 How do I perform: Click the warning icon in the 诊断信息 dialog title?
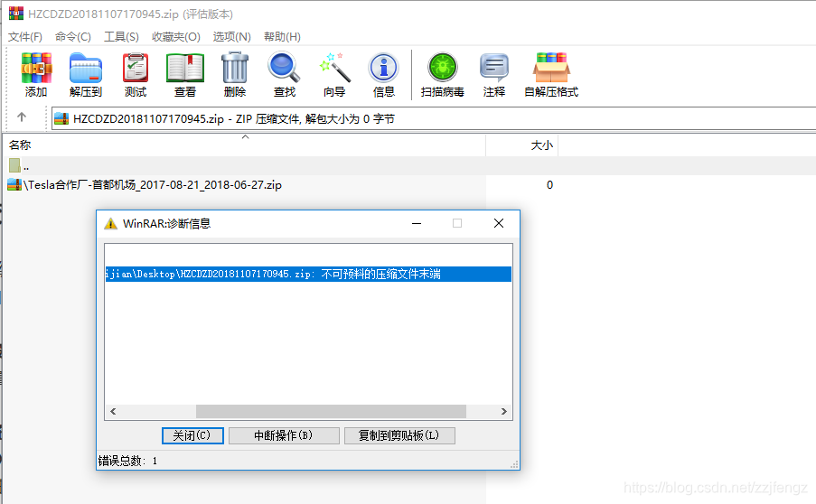tap(111, 224)
